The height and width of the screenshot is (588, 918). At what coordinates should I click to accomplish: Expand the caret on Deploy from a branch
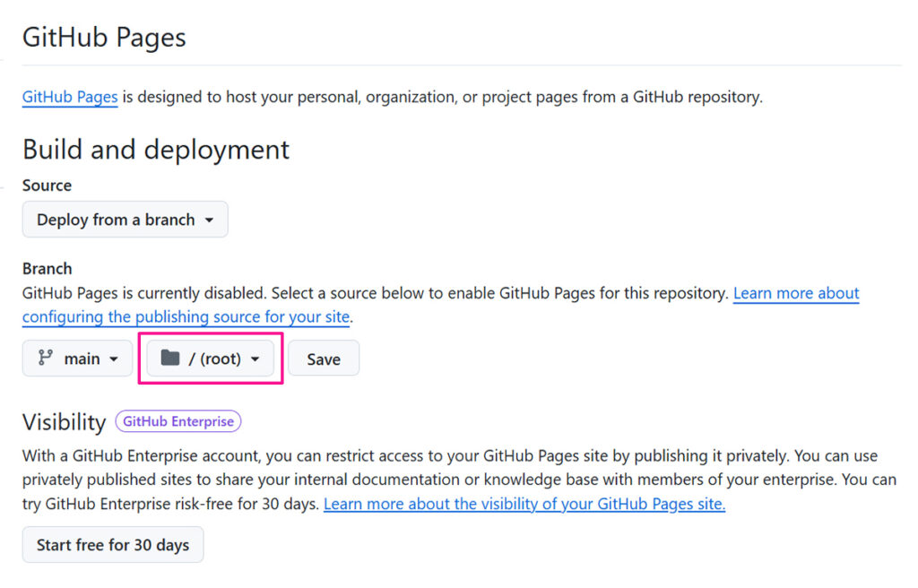coord(209,220)
